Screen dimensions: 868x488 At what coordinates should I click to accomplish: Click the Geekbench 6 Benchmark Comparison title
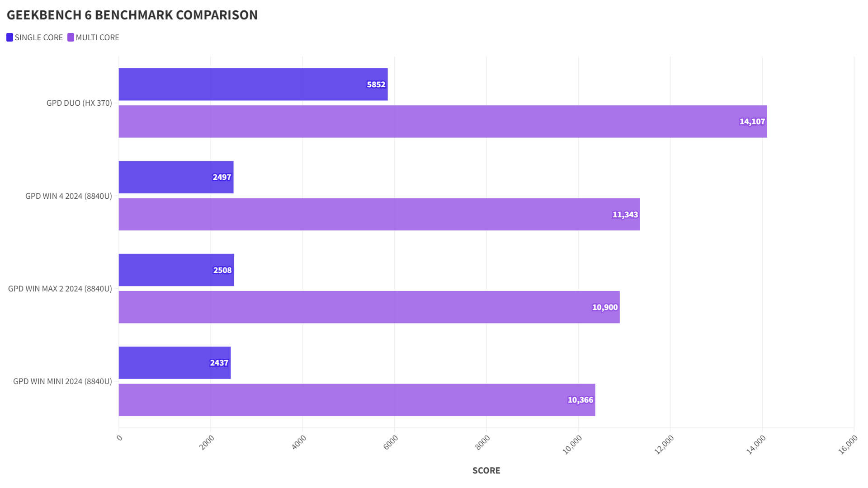tap(132, 15)
